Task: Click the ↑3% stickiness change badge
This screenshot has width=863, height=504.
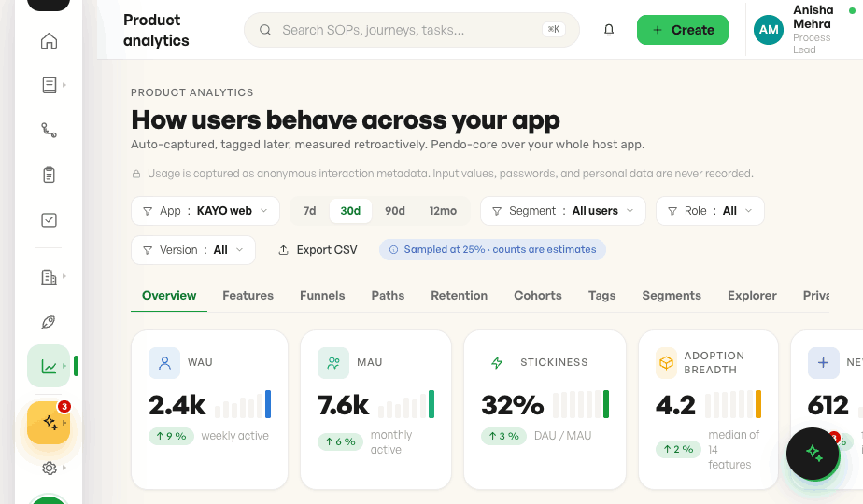Action: click(x=504, y=436)
